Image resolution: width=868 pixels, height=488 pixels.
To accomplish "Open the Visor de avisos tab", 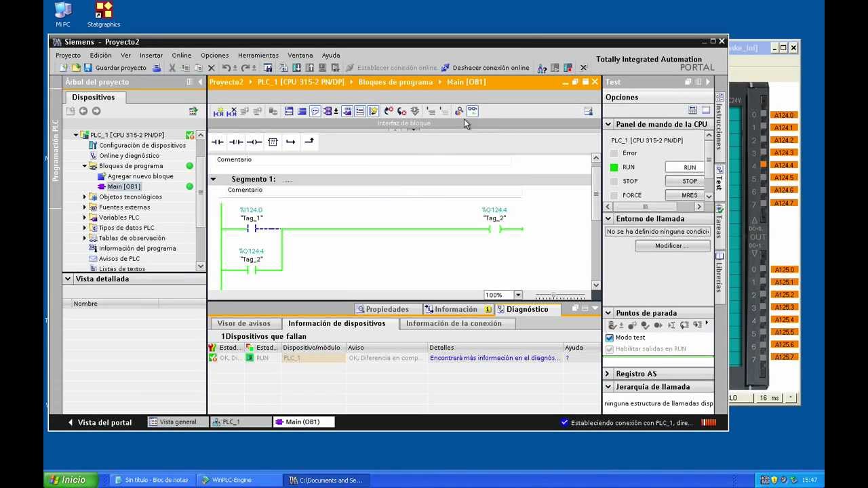I will pyautogui.click(x=243, y=324).
